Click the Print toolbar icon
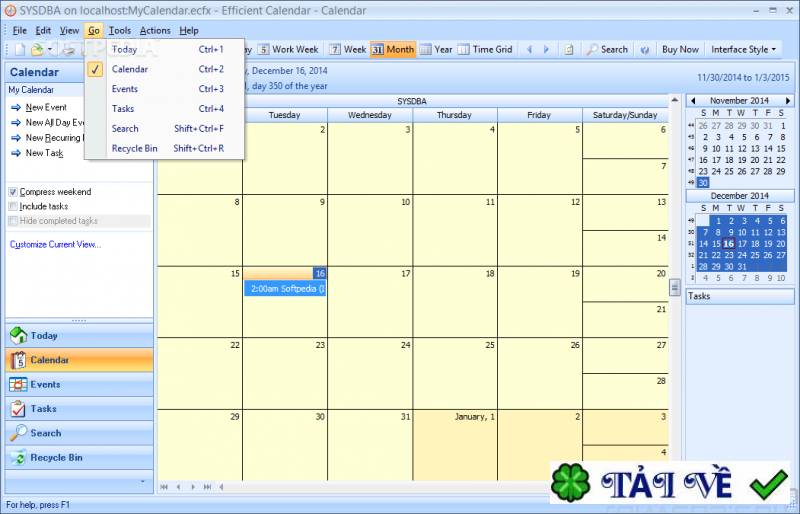The height and width of the screenshot is (514, 800). [68, 50]
